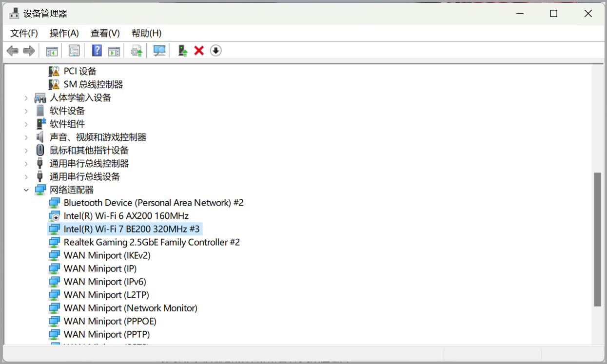607x364 pixels.
Task: Click the vertical scrollbar thumb
Action: (597, 239)
